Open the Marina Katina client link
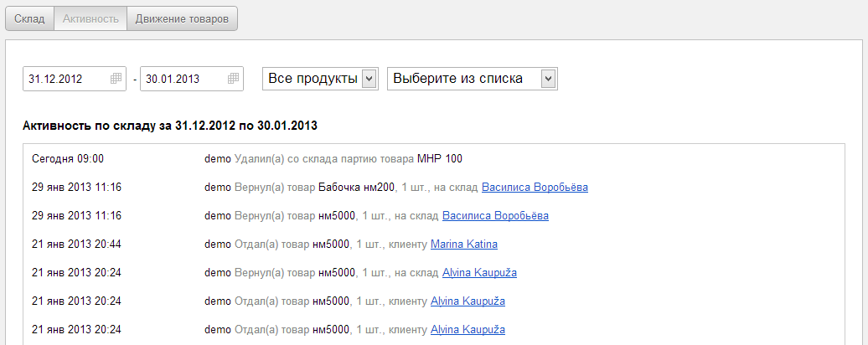868x345 pixels. click(x=463, y=245)
